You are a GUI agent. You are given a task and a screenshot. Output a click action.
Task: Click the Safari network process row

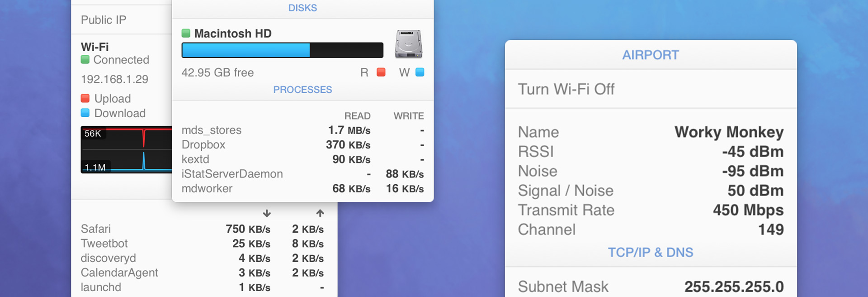tap(96, 229)
